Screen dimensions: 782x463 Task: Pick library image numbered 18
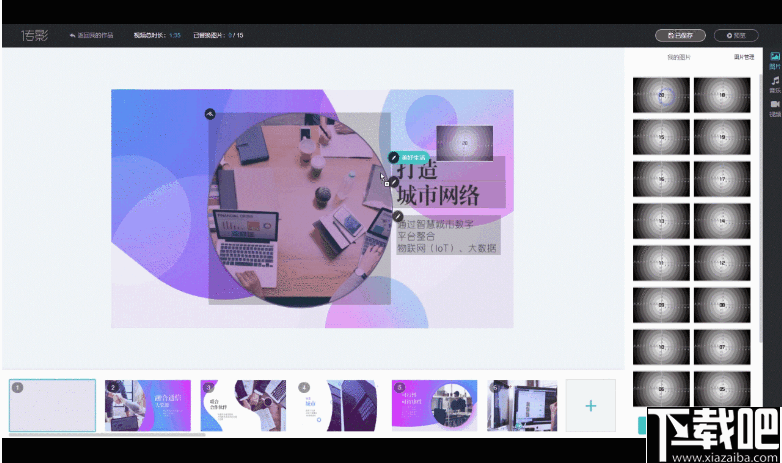pyautogui.click(x=722, y=95)
